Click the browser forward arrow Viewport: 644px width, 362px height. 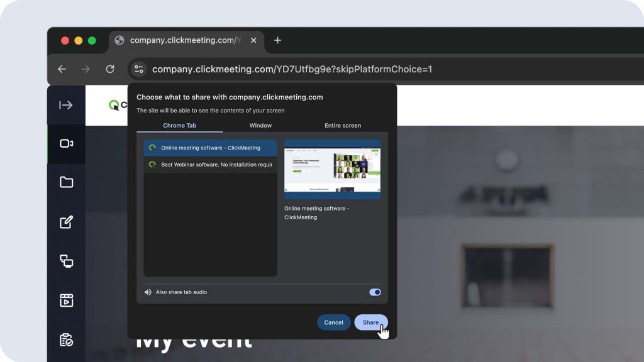(x=86, y=69)
